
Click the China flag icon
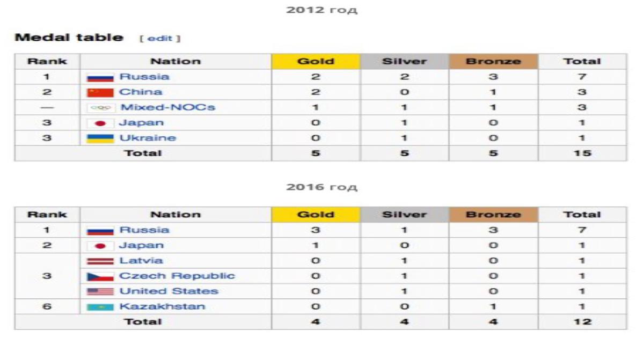(x=100, y=92)
